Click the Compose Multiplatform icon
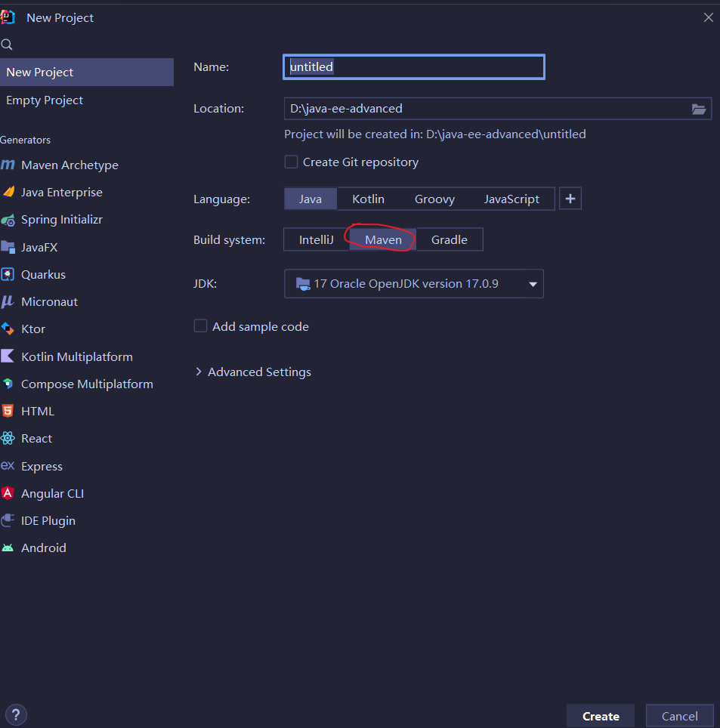 [x=8, y=384]
